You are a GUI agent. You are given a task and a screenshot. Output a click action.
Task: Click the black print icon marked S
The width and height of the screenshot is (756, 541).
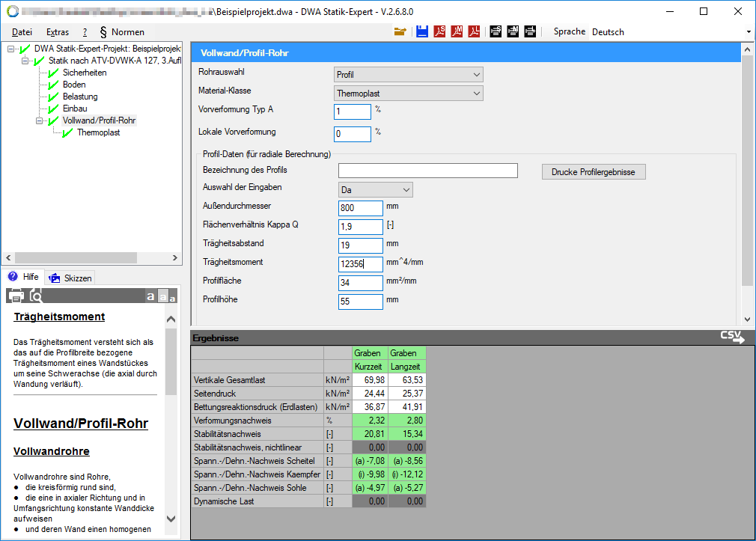coord(496,31)
